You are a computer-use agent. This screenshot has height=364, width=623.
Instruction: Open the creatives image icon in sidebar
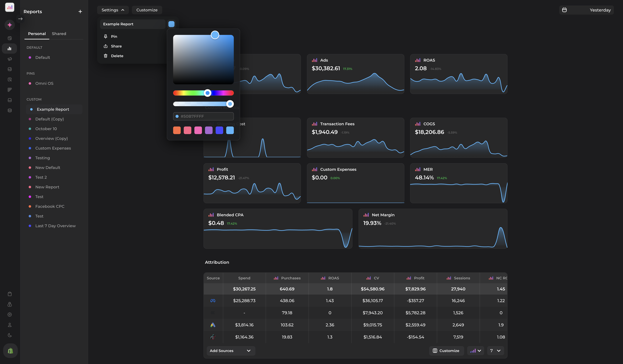[x=10, y=69]
